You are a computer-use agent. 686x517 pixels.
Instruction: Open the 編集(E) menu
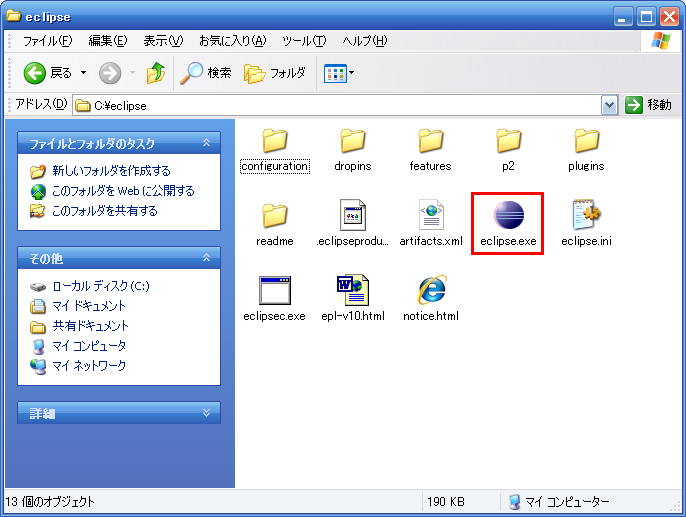[108, 41]
